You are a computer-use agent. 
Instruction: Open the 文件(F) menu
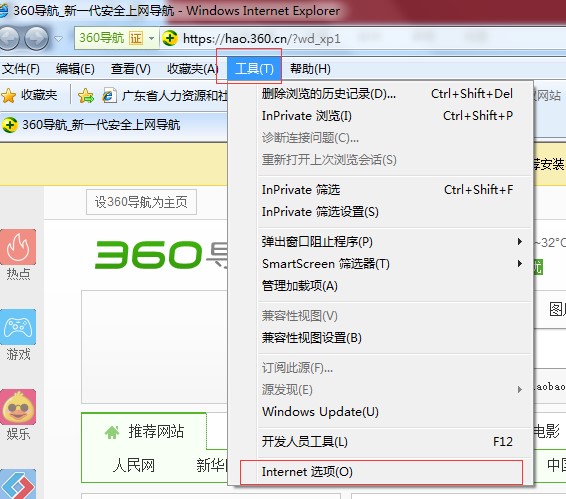21,69
